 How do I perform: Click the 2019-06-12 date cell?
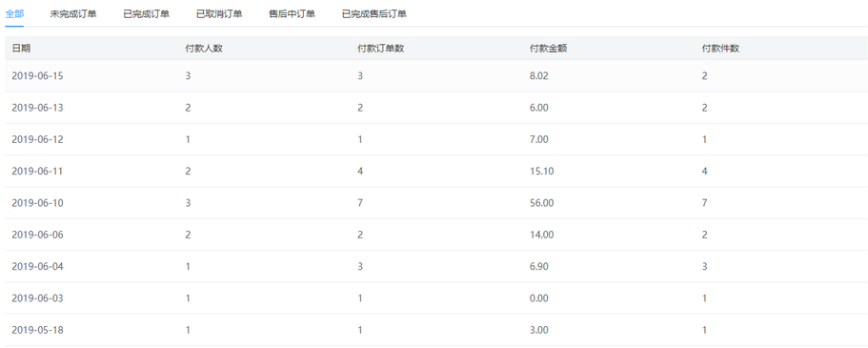click(x=38, y=139)
